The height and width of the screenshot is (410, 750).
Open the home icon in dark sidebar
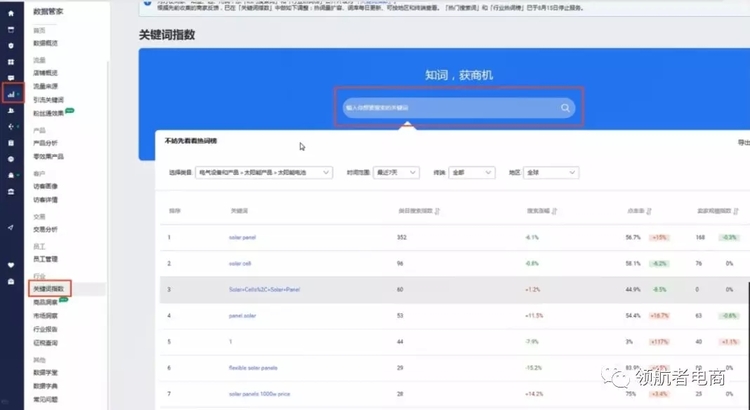coord(11,13)
